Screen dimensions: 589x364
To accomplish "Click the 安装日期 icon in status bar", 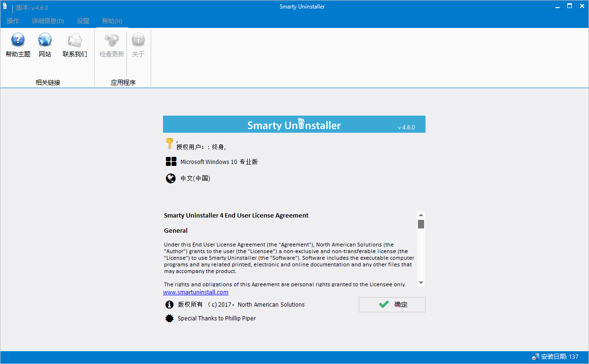I will coord(536,356).
